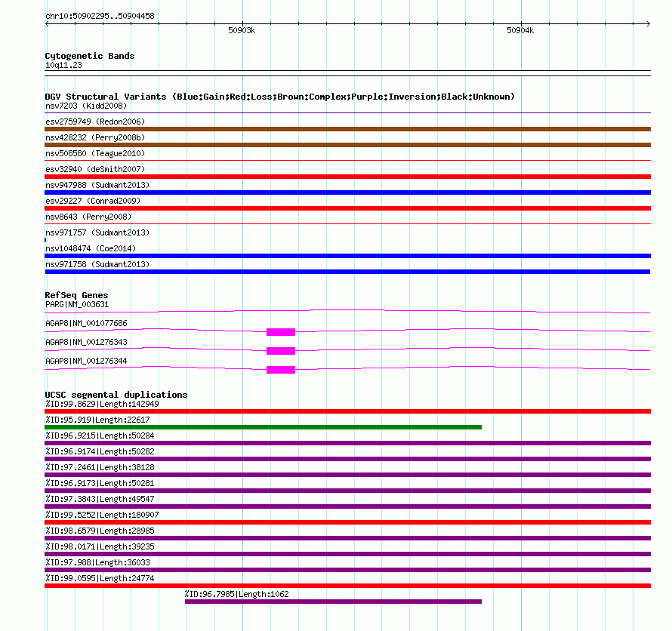Click the green bar under %ID:95.919|Length:22617
This screenshot has height=631, width=672.
click(264, 427)
